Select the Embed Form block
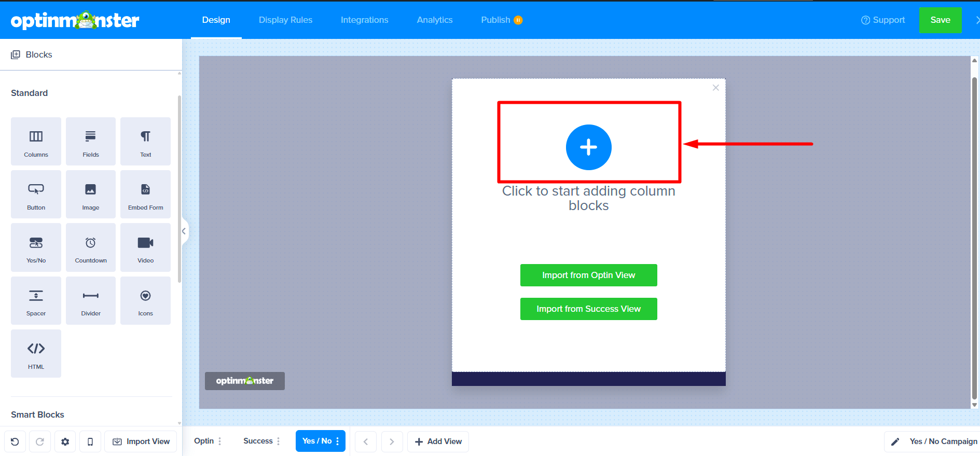The image size is (980, 456). click(x=145, y=194)
